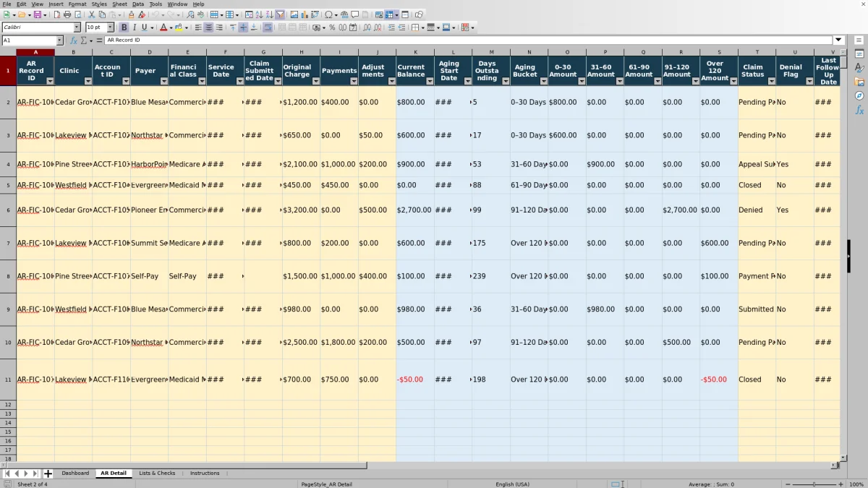
Task: Switch to the Lists & Checks sheet tab
Action: tap(157, 474)
